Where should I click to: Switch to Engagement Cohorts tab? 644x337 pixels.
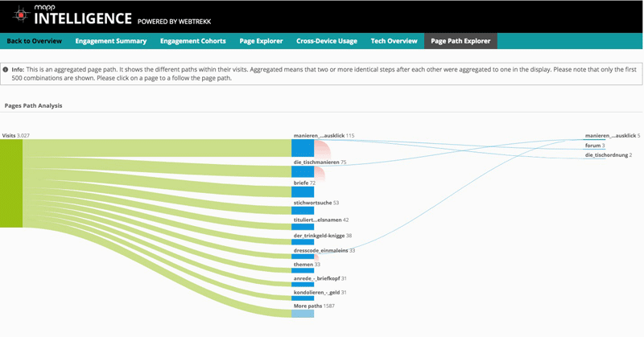(193, 41)
